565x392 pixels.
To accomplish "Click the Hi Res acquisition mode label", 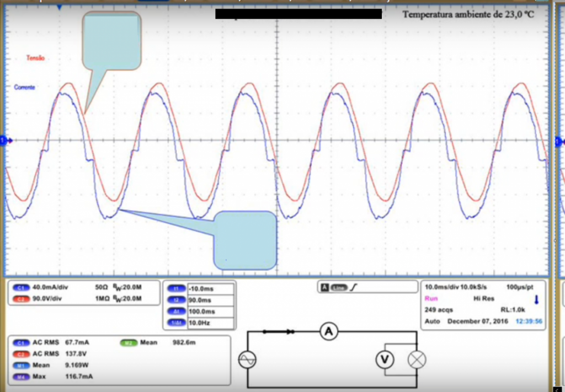I will tap(483, 298).
